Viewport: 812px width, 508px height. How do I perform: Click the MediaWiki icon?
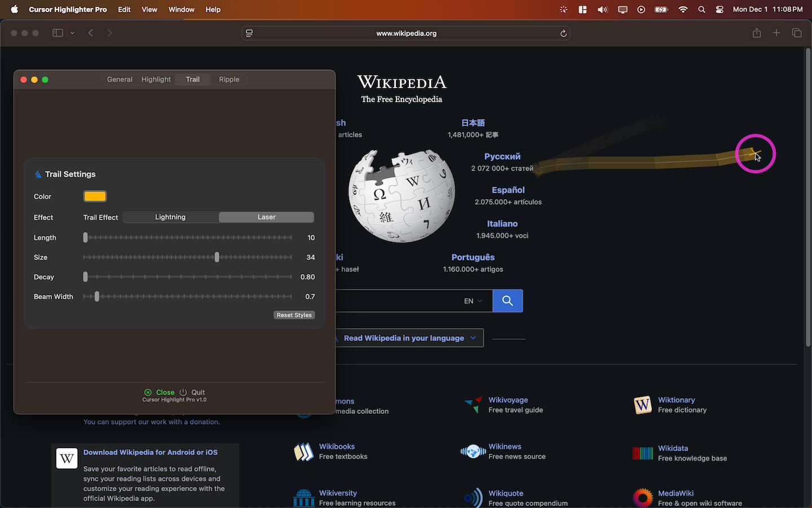(643, 498)
